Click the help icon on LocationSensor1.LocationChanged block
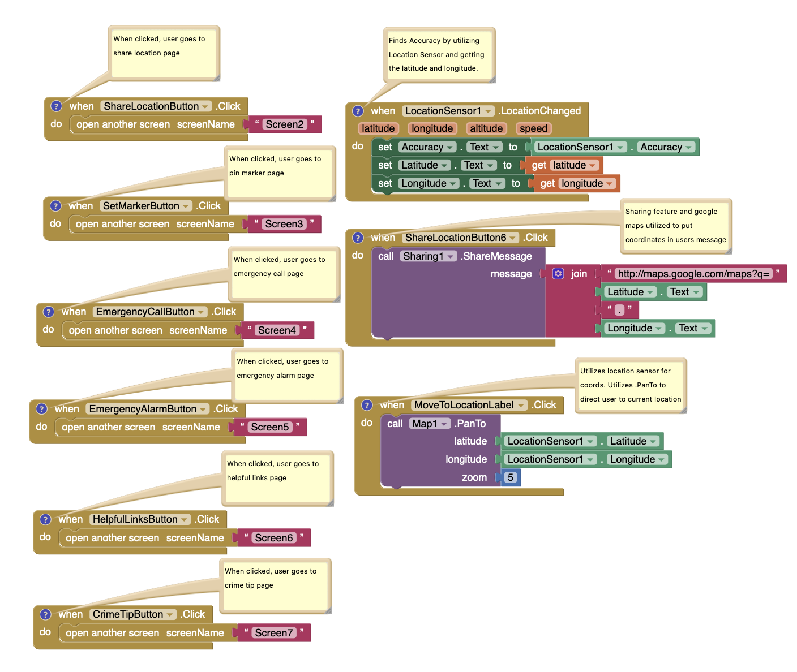797x672 pixels. [358, 111]
